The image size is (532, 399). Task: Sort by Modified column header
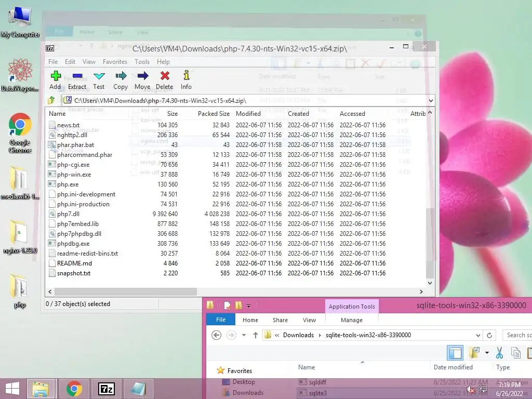pos(248,114)
